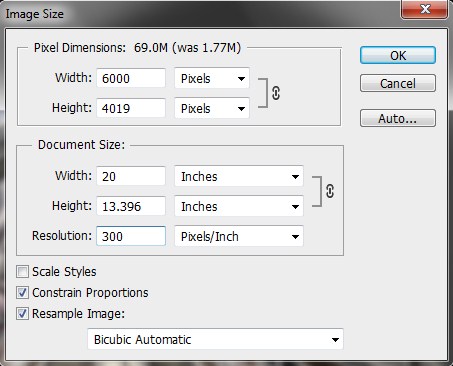The image size is (453, 366).
Task: Uncheck the Constrain Proportions checkbox
Action: click(x=22, y=293)
